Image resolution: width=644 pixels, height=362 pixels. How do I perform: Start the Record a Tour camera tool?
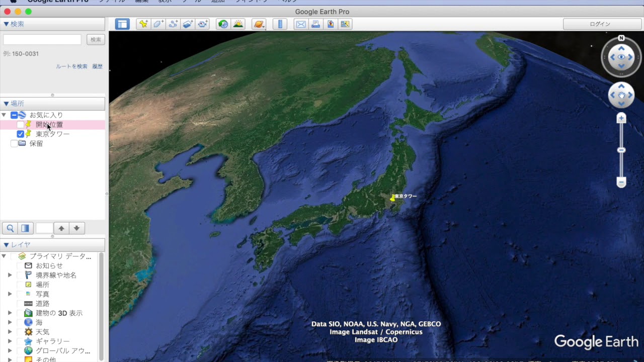point(203,24)
